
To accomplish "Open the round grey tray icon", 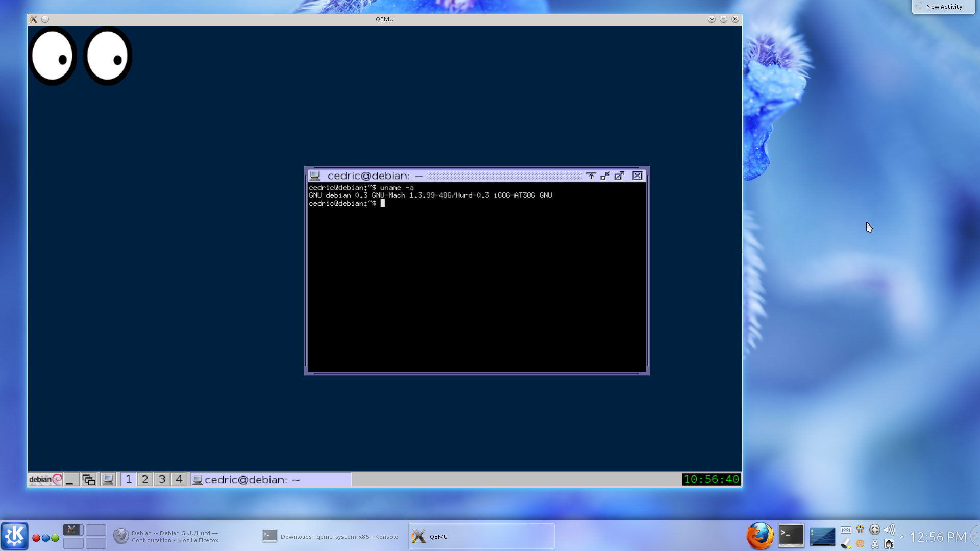I will (x=875, y=530).
